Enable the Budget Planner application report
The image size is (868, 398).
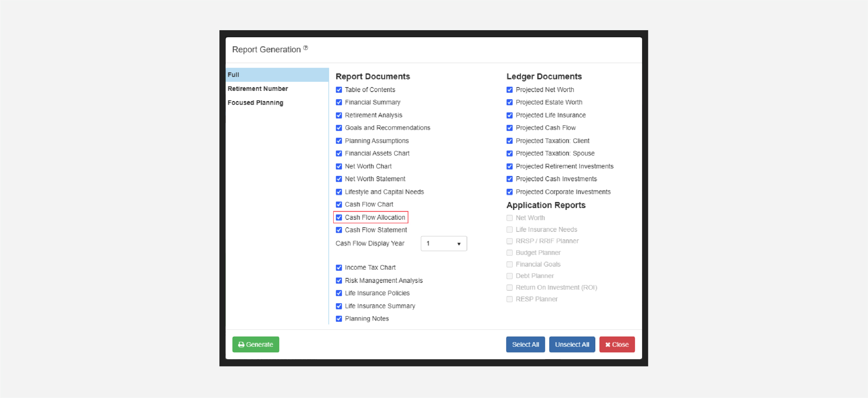pos(509,253)
